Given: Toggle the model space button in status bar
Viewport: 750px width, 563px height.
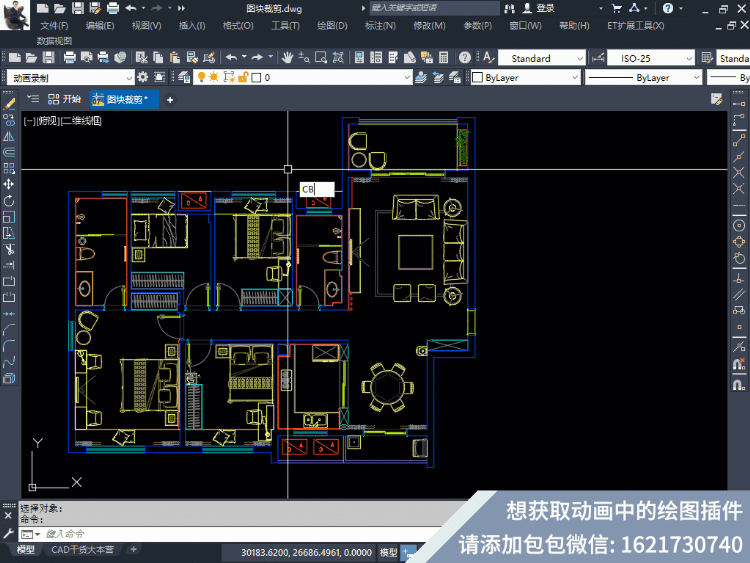Looking at the screenshot, I should [388, 552].
